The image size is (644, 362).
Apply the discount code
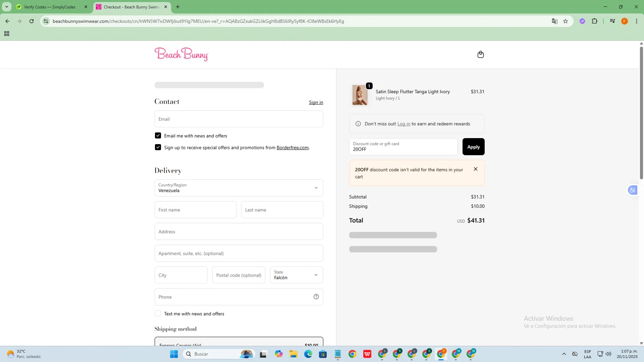coord(473,147)
